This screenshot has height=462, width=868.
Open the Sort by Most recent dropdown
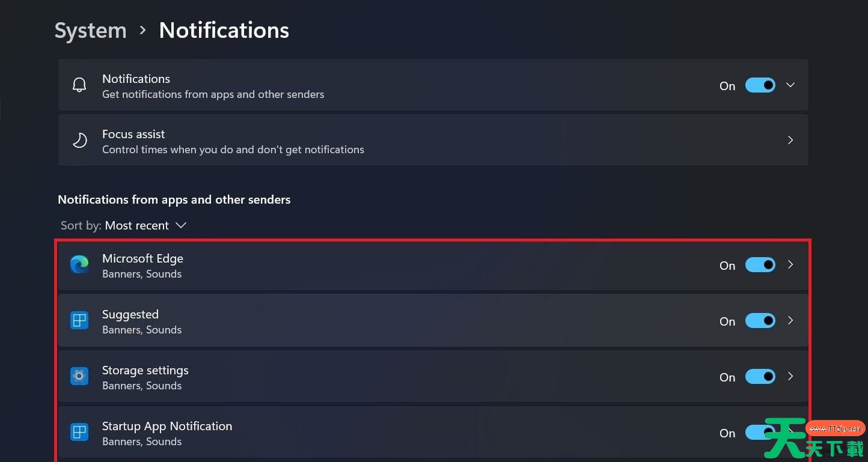point(124,226)
